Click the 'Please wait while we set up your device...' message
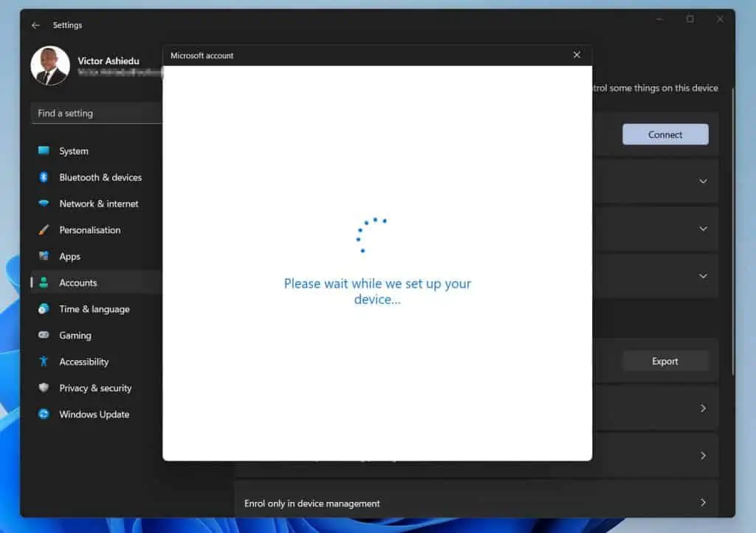756x533 pixels. coord(377,292)
